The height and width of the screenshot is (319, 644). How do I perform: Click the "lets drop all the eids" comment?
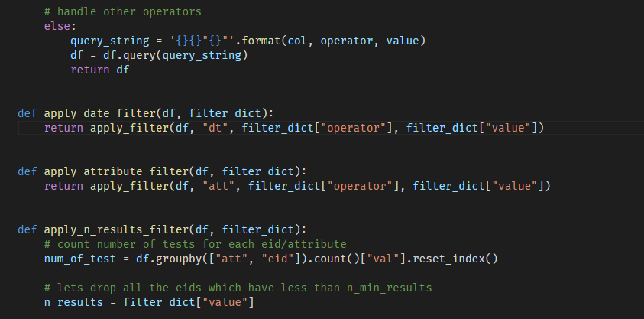coord(238,288)
